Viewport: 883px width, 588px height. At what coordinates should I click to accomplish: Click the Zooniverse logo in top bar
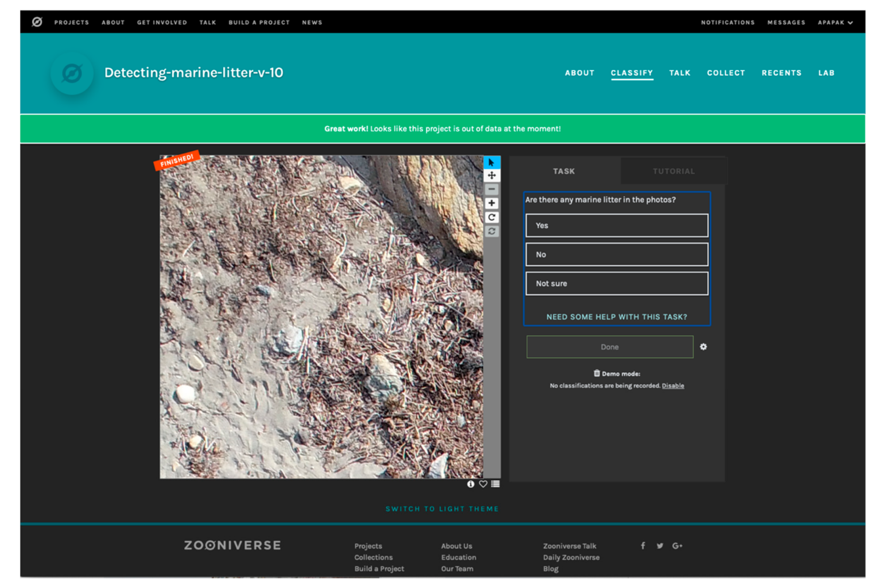pyautogui.click(x=37, y=22)
